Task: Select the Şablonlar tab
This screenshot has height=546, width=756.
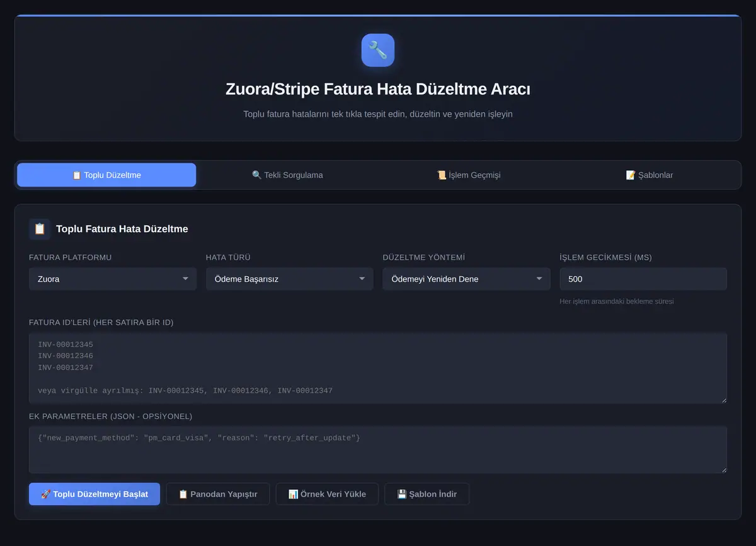Action: tap(650, 175)
